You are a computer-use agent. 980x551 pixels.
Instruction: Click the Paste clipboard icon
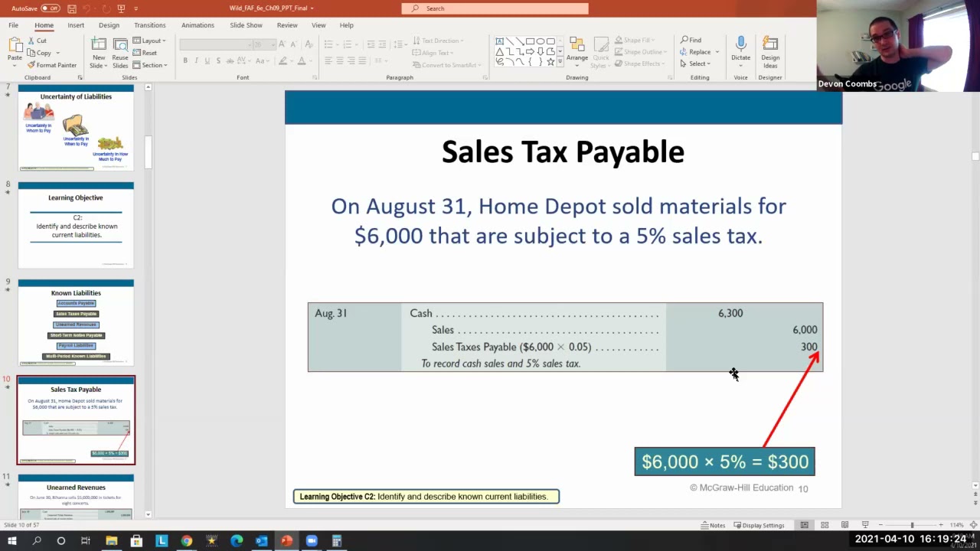click(x=15, y=45)
